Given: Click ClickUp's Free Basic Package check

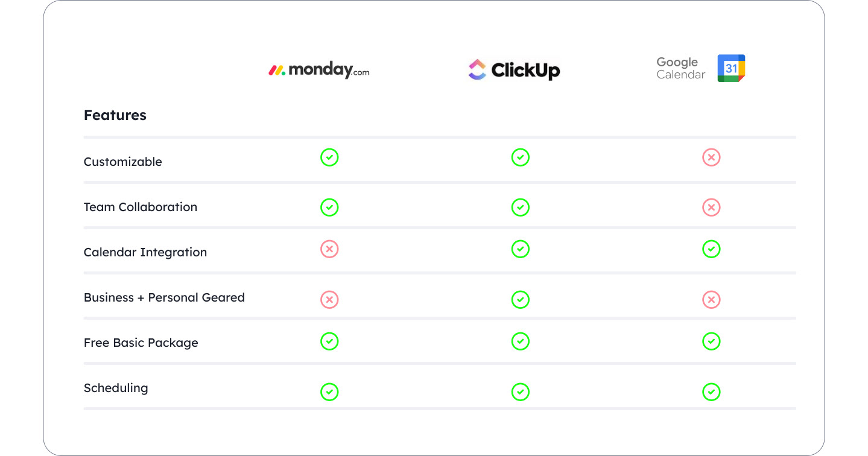Looking at the screenshot, I should click(x=520, y=341).
